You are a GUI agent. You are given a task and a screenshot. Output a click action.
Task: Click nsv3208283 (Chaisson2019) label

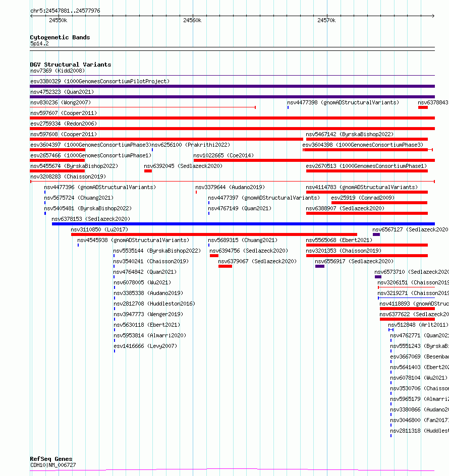pyautogui.click(x=68, y=177)
